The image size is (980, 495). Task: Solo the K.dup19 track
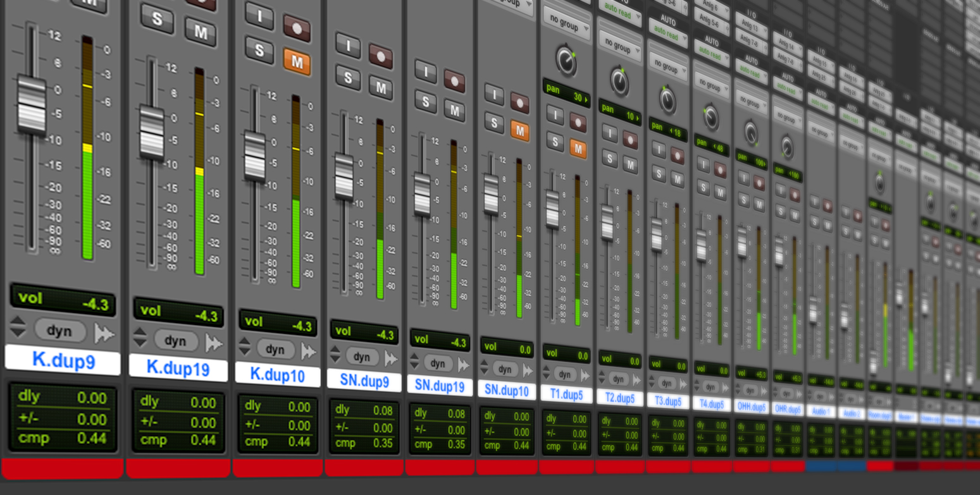pos(156,19)
